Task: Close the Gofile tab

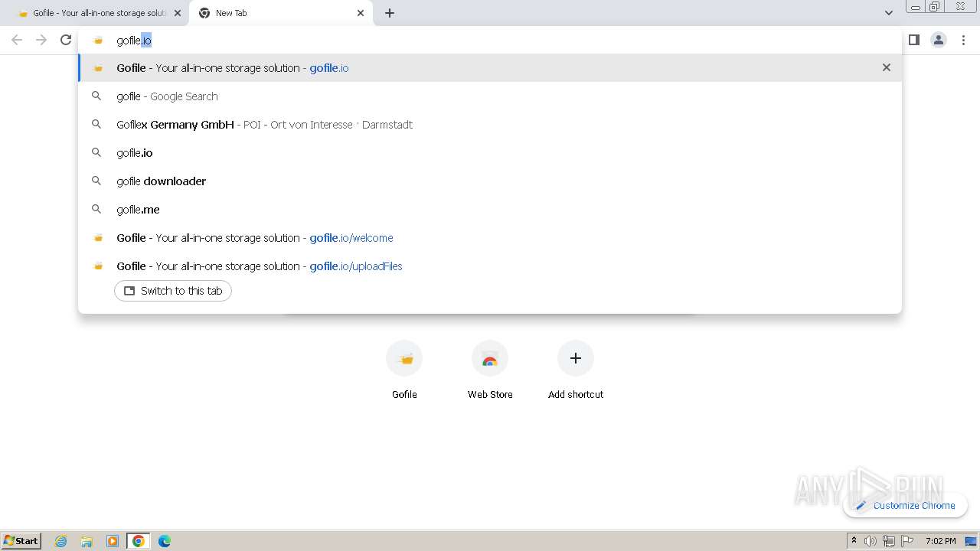Action: [x=178, y=13]
